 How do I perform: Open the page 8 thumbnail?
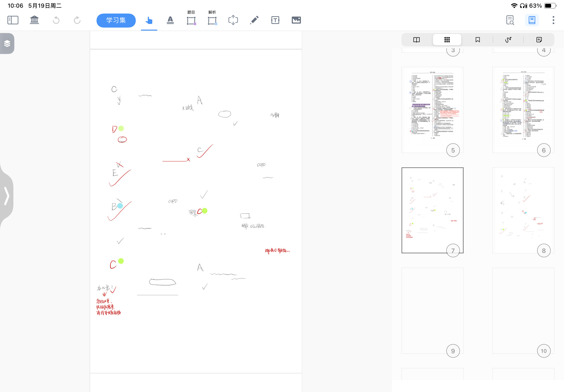pyautogui.click(x=523, y=210)
